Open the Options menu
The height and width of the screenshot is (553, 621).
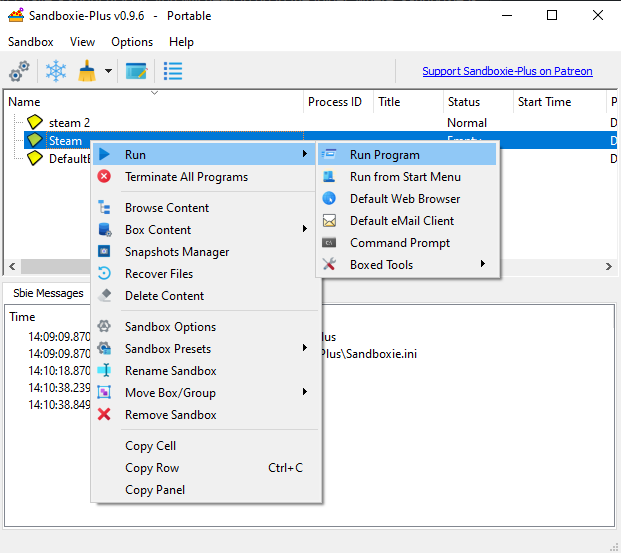coord(132,42)
